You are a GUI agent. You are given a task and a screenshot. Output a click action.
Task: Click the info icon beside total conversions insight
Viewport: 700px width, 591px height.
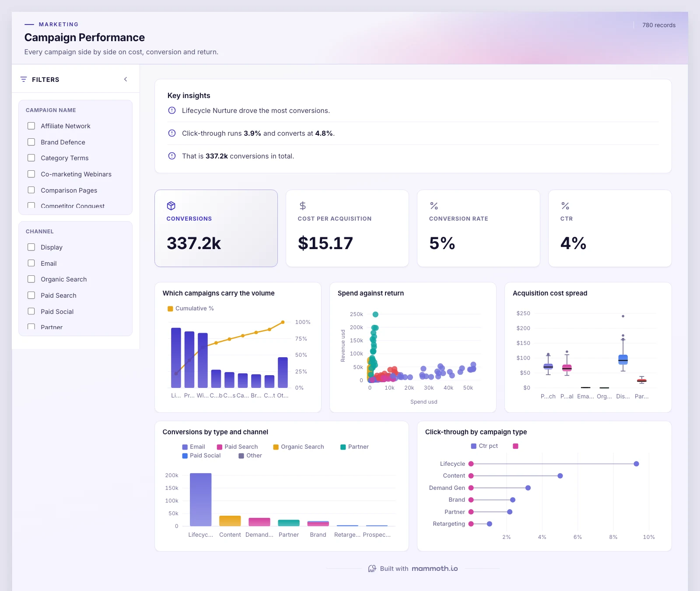tap(172, 156)
